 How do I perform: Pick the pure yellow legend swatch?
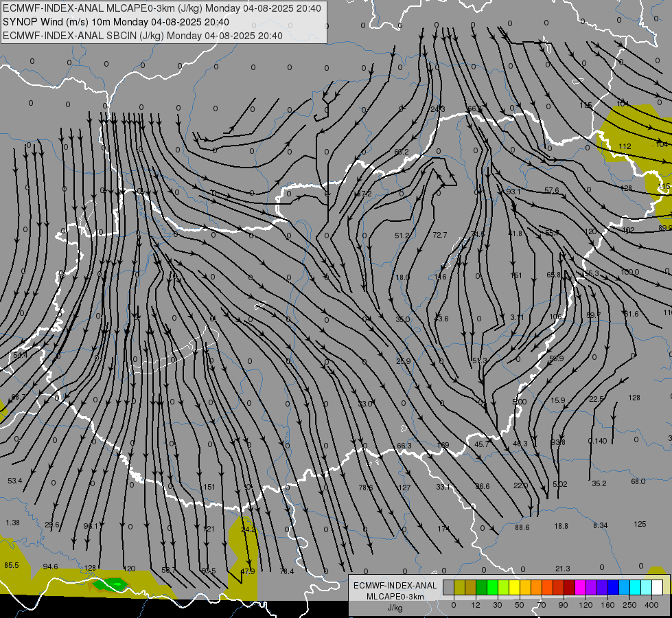click(515, 587)
